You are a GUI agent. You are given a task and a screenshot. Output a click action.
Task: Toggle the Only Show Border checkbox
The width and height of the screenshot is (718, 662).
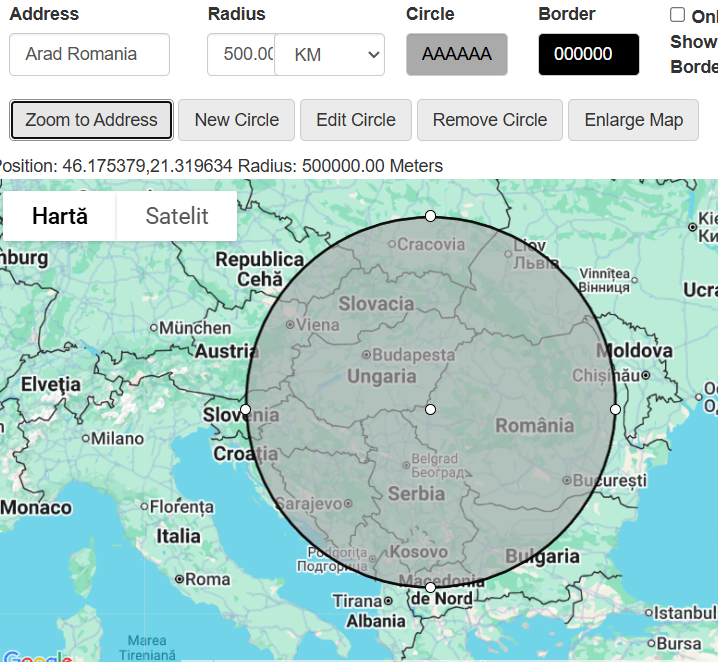677,15
